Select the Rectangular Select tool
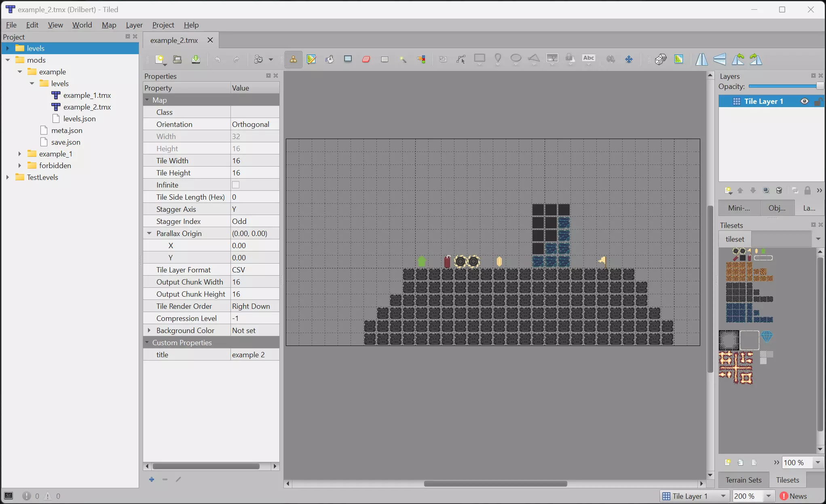826x504 pixels. [x=384, y=59]
